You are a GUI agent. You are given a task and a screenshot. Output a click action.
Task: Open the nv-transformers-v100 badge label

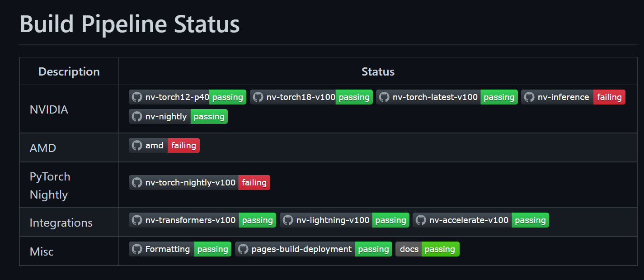tap(190, 220)
